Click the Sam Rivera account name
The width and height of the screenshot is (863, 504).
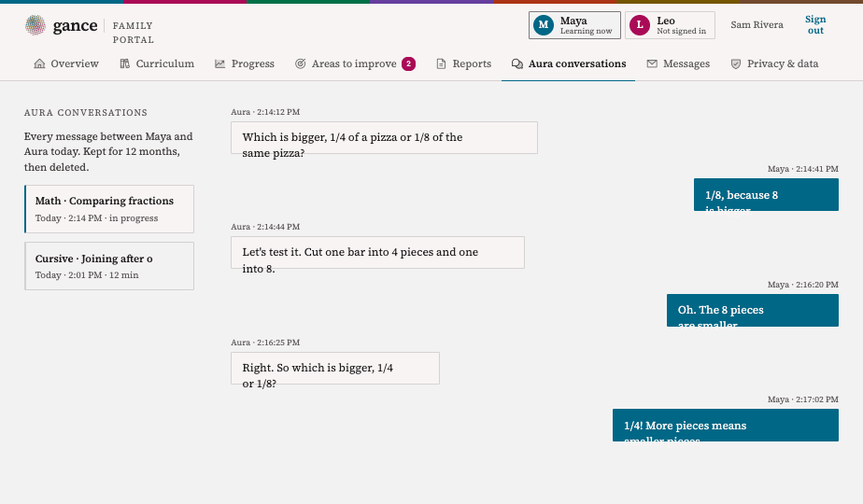coord(757,25)
